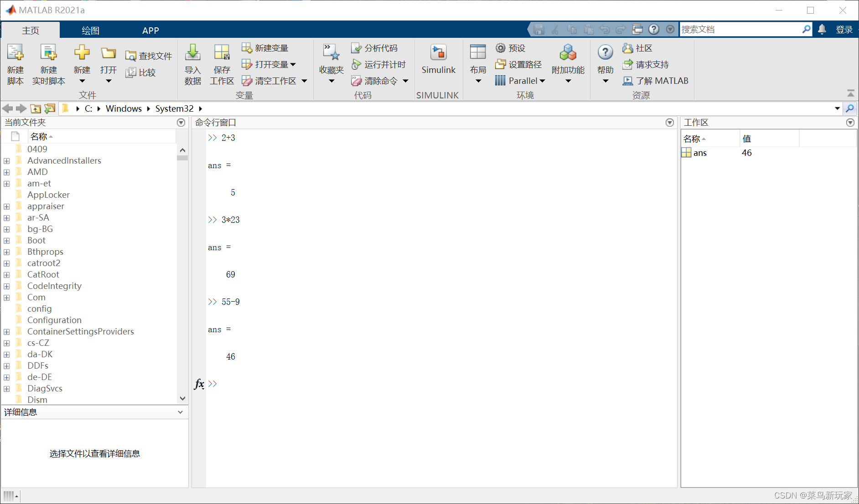Click Sign In (登录) button
Image resolution: width=859 pixels, height=504 pixels.
844,30
